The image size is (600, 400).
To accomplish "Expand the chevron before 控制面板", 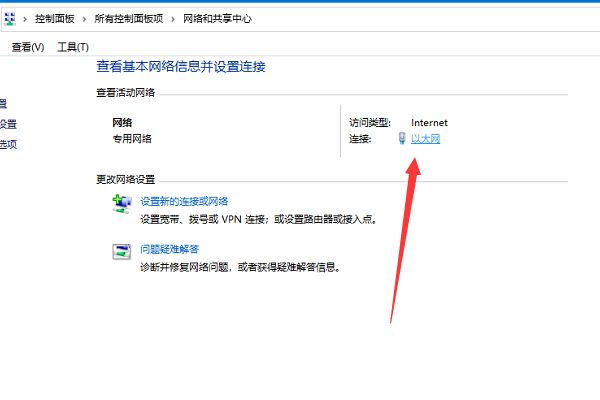I will coord(25,19).
